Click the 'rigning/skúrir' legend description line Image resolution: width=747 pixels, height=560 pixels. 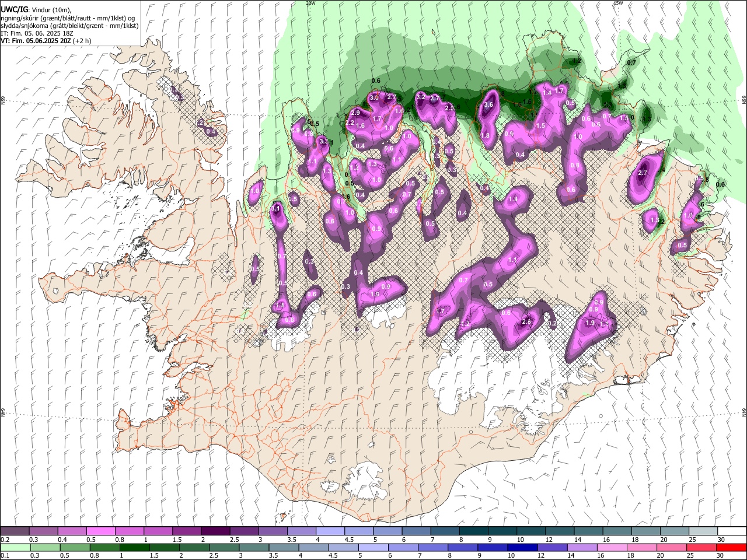pyautogui.click(x=68, y=17)
